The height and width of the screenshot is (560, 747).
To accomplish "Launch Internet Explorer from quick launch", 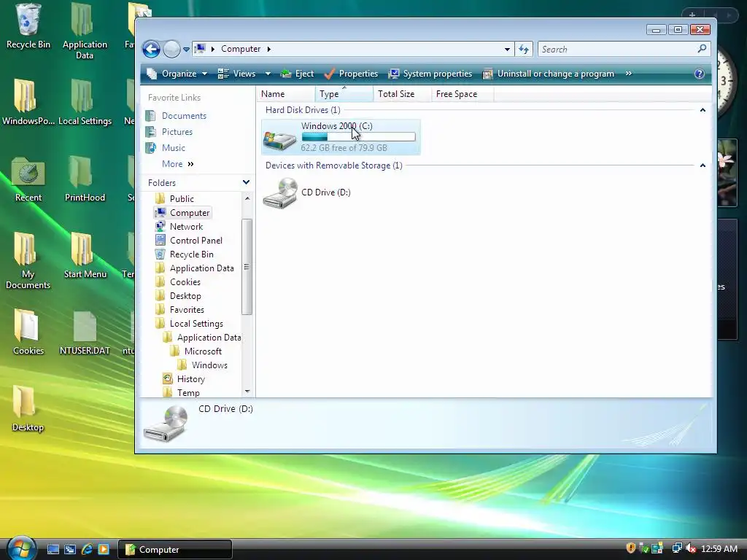I will (x=87, y=550).
